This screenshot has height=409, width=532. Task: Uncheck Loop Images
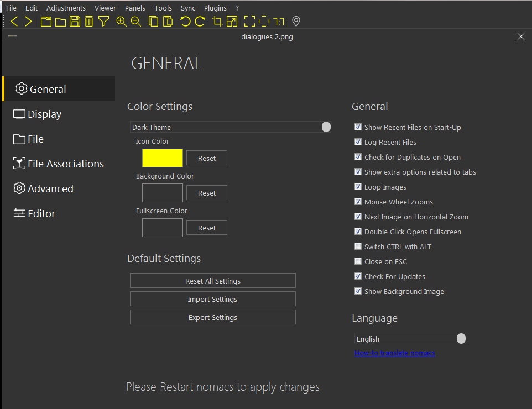[358, 186]
